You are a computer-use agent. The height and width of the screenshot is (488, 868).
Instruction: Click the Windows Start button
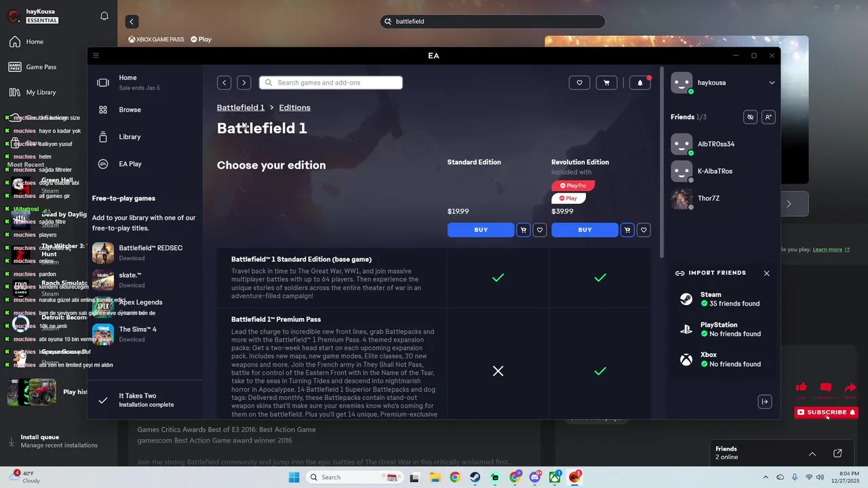294,477
